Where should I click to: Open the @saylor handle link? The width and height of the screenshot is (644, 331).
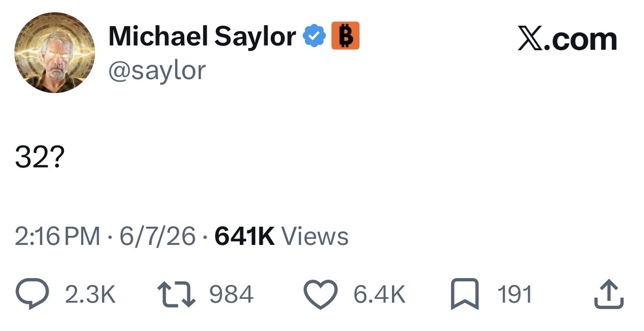pyautogui.click(x=157, y=70)
